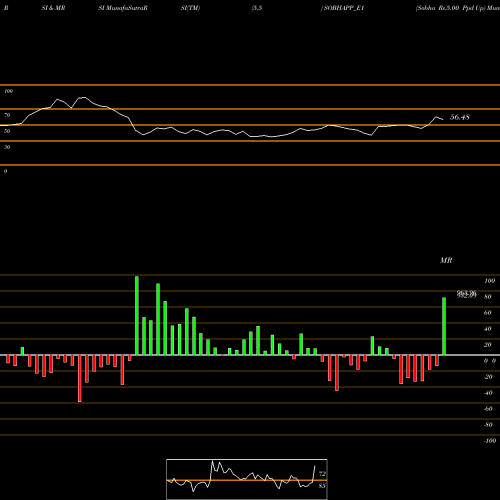Click the value 72 in the mini chart

[x=322, y=474]
